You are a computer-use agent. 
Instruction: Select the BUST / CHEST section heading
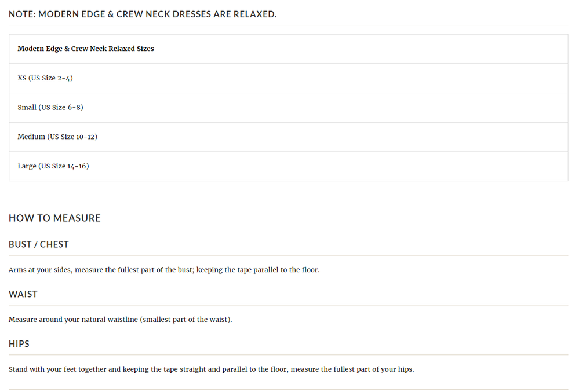coord(39,244)
